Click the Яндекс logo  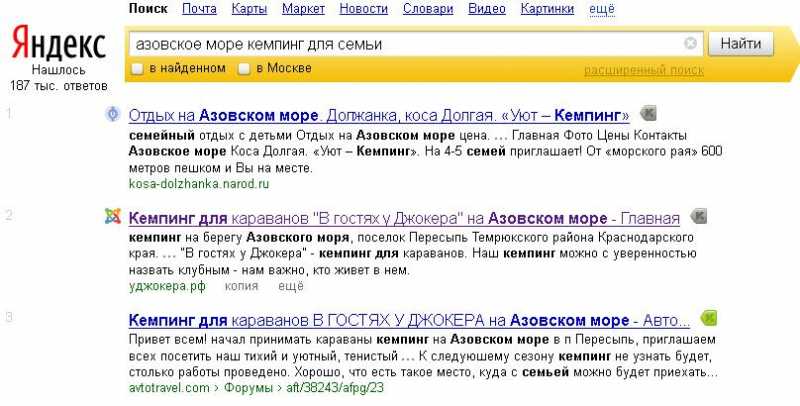pos(58,44)
